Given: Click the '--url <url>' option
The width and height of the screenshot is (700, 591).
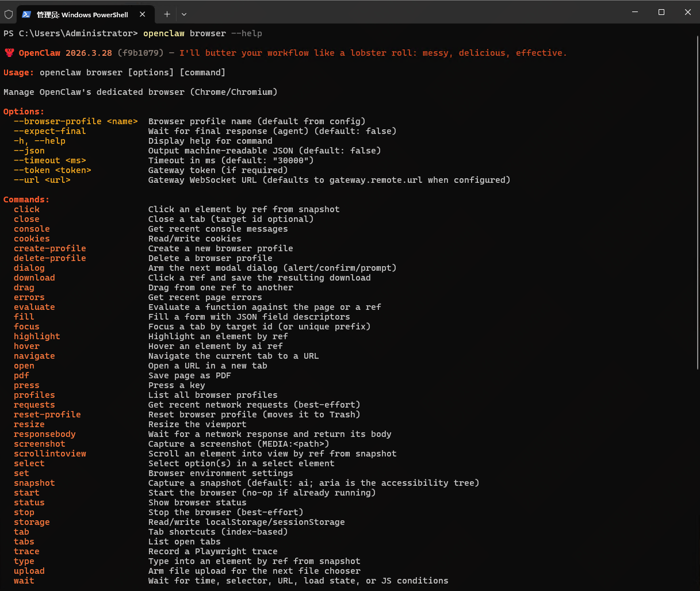Looking at the screenshot, I should [42, 180].
